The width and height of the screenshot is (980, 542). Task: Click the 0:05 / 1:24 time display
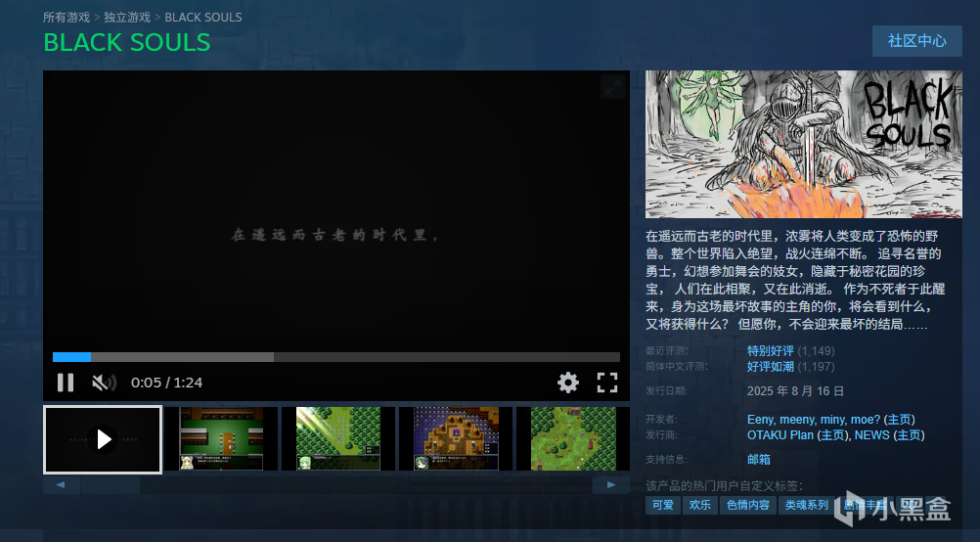point(167,383)
